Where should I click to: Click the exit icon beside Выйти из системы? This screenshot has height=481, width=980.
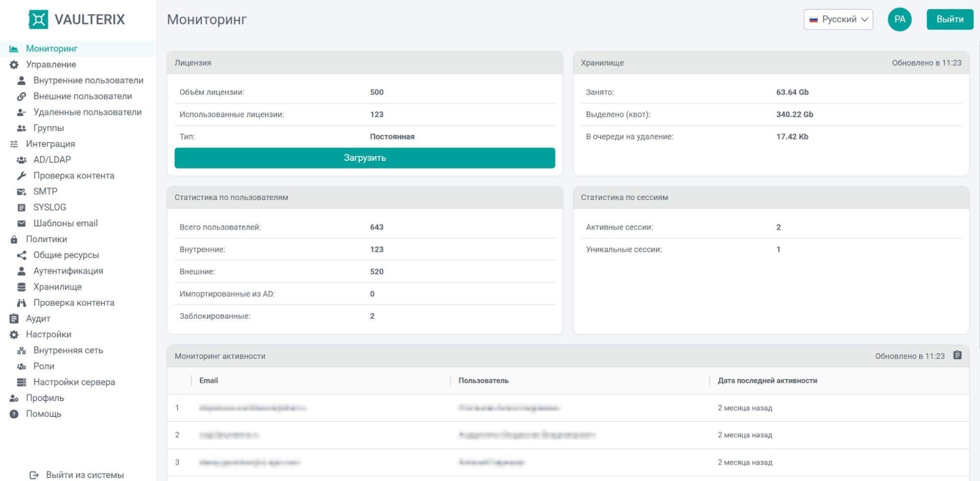coord(34,475)
